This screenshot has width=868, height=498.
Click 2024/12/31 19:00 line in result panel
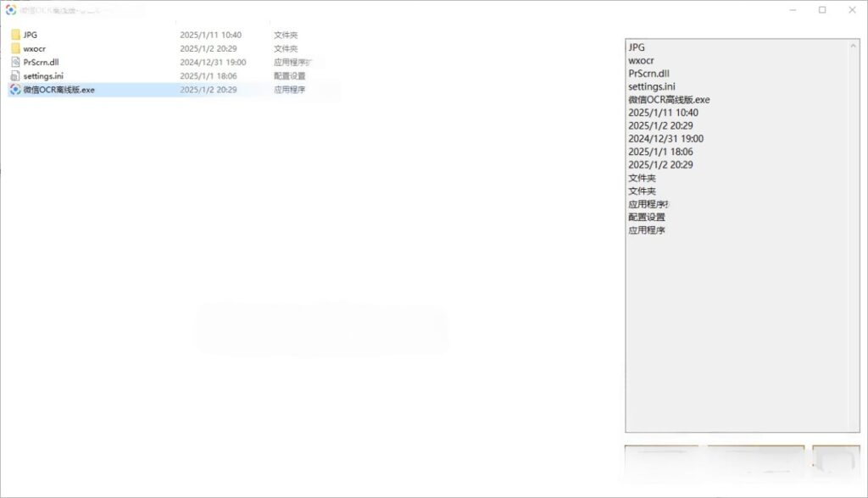666,138
